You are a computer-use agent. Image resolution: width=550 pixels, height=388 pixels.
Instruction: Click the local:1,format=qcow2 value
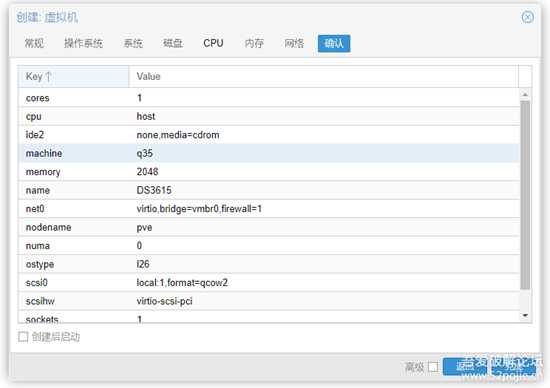click(x=182, y=283)
